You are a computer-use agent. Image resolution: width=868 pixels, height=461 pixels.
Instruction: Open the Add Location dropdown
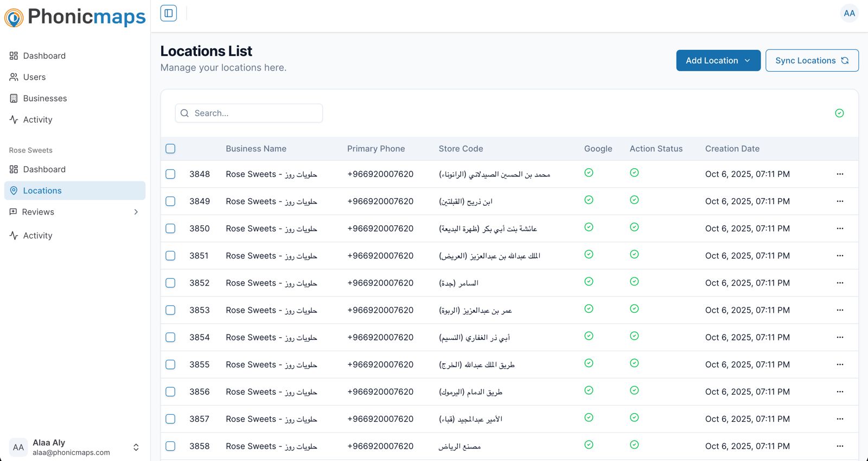[718, 61]
